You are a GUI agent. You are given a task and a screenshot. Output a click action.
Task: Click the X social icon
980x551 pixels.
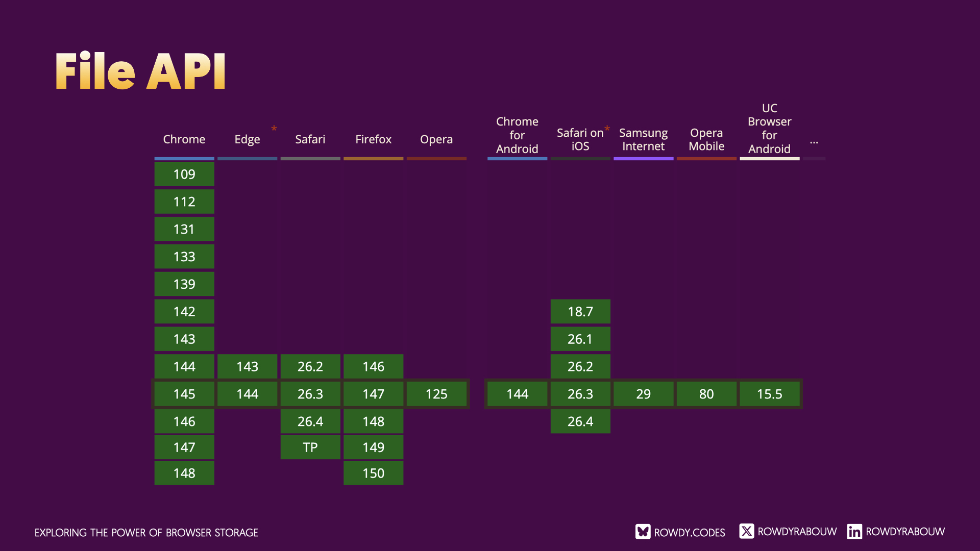pos(746,531)
